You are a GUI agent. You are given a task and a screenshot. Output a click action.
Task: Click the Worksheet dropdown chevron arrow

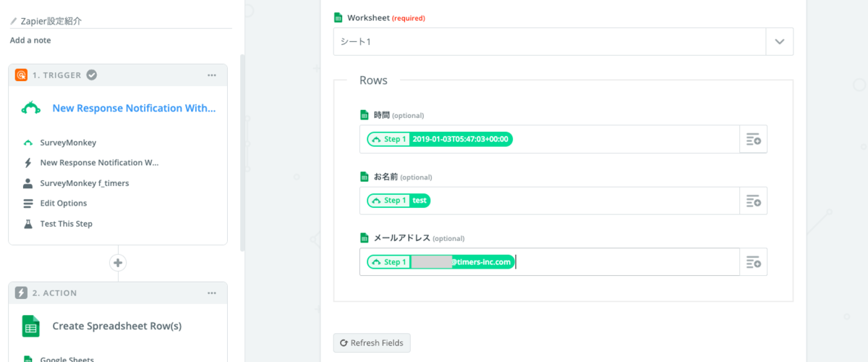click(x=780, y=42)
